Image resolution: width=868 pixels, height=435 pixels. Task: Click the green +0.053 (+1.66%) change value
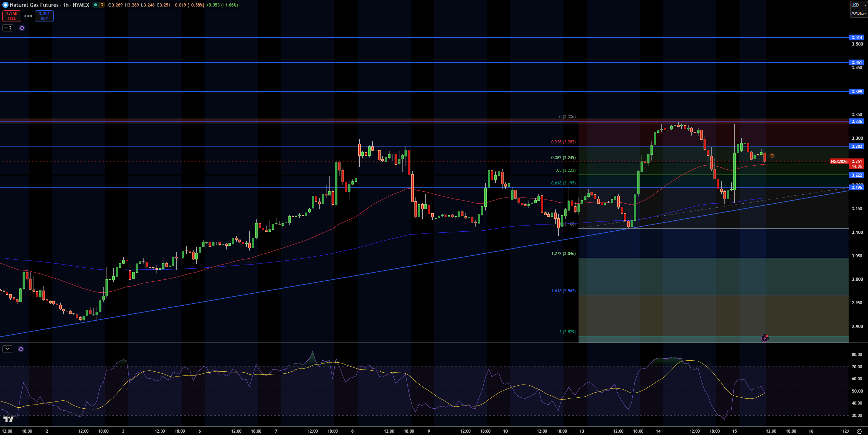222,5
